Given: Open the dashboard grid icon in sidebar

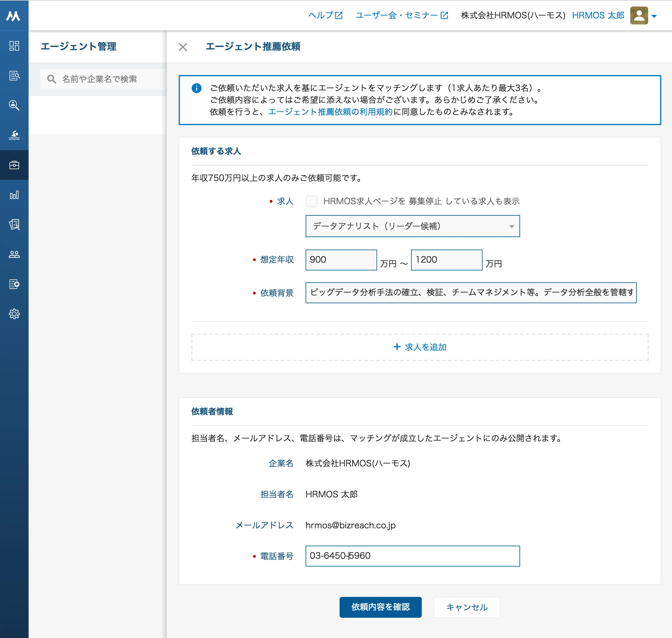Looking at the screenshot, I should (14, 46).
